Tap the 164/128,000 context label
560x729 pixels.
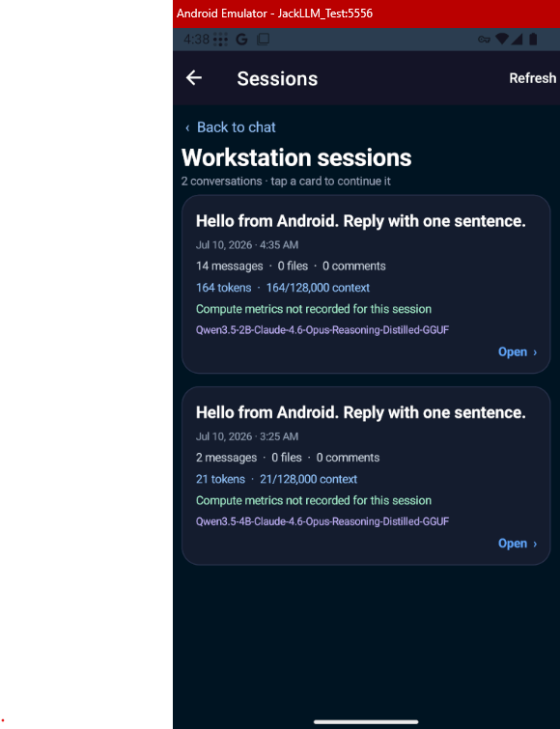point(318,288)
